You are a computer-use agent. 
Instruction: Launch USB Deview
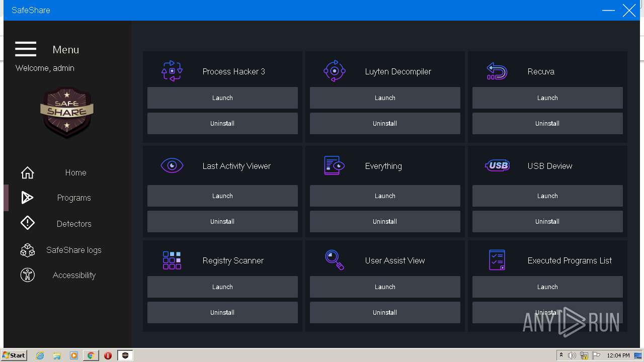pyautogui.click(x=547, y=196)
